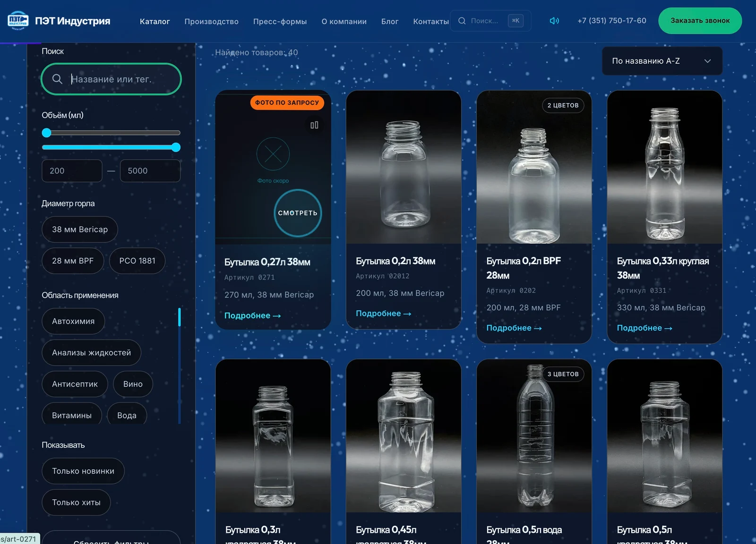Toggle the 38 мм Bericap neck filter
The height and width of the screenshot is (544, 756).
pos(80,229)
